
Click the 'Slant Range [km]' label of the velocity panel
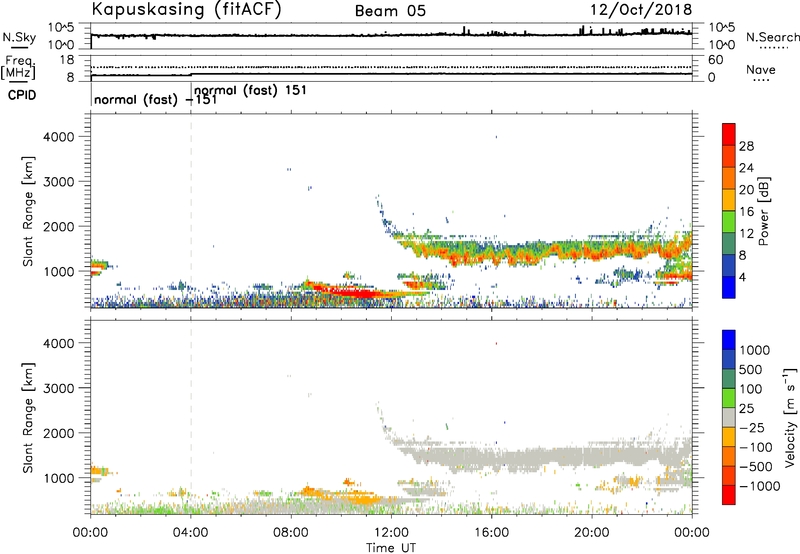[28, 418]
